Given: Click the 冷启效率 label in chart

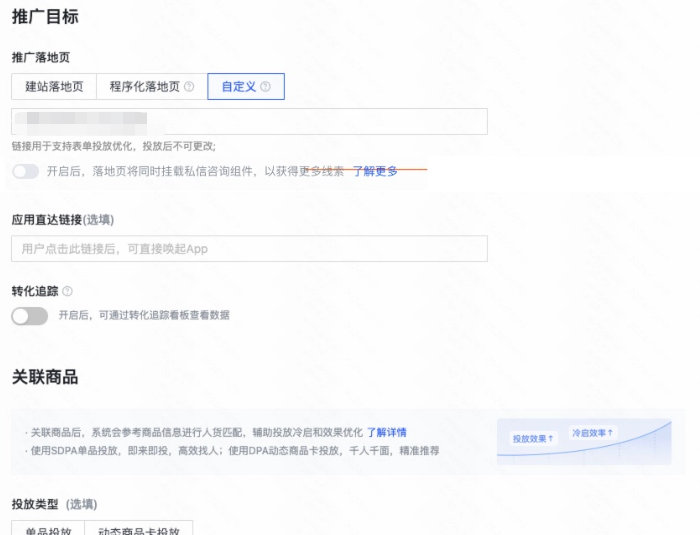Looking at the screenshot, I should click(592, 433).
